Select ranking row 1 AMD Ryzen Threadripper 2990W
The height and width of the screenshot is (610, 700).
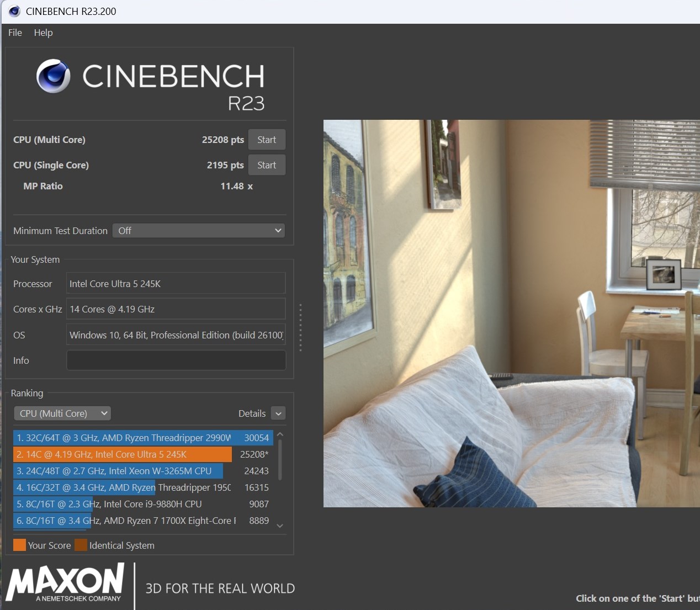click(x=143, y=438)
